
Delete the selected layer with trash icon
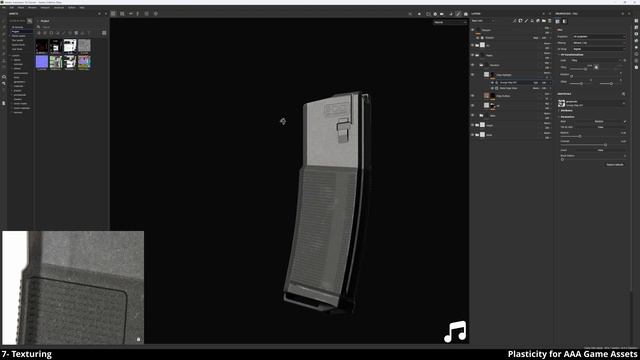tap(549, 20)
